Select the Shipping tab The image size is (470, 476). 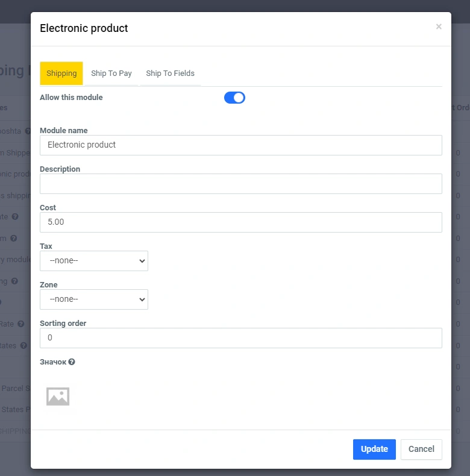[61, 74]
